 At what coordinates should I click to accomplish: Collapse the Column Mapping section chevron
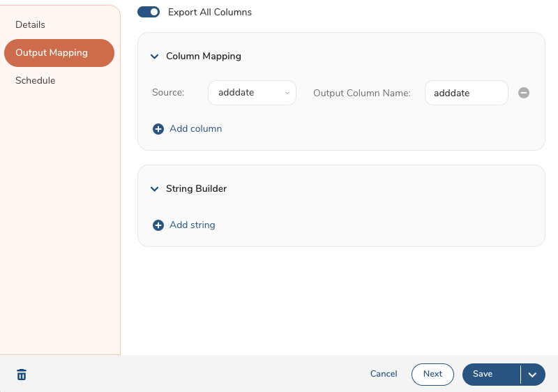pos(155,56)
